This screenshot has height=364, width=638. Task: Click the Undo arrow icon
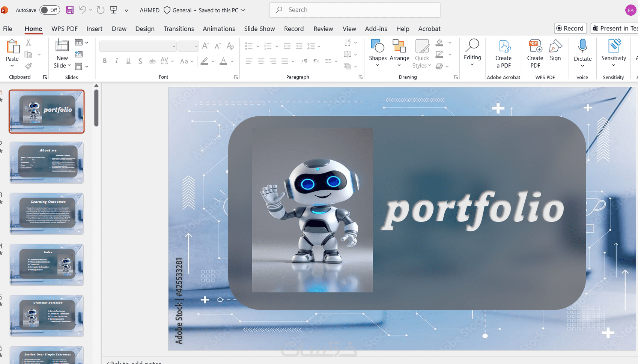click(83, 10)
